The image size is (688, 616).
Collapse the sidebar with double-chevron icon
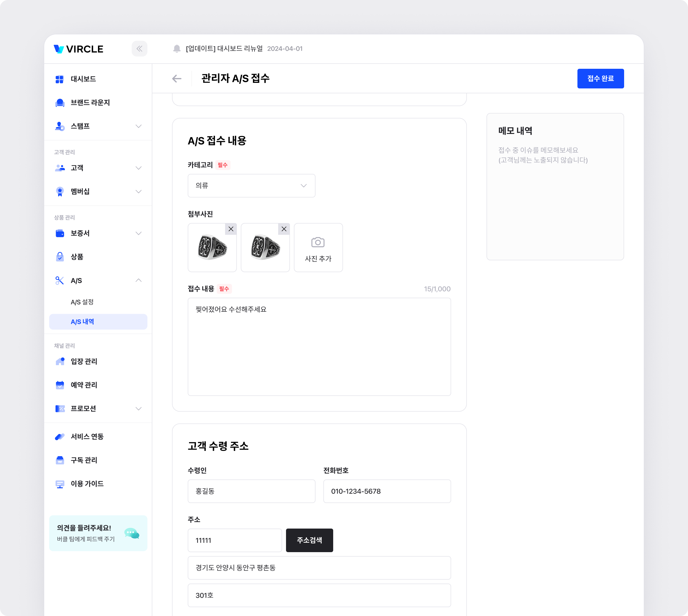click(139, 49)
